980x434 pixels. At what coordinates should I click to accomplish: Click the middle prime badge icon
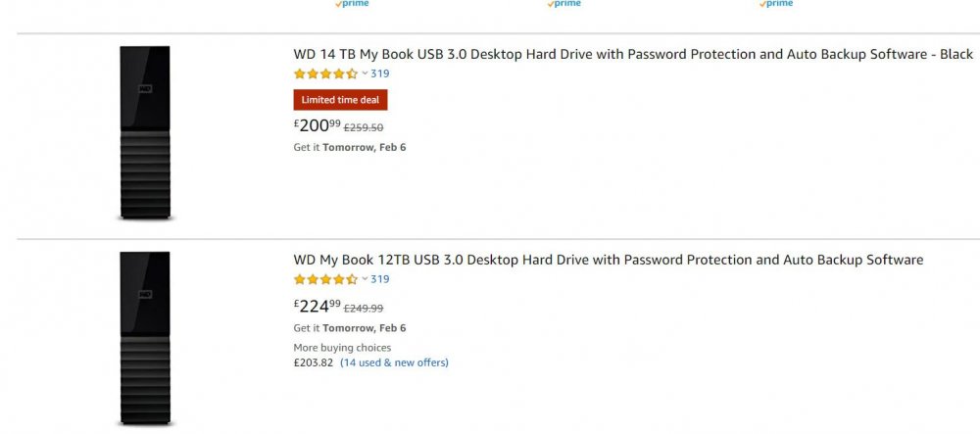(x=563, y=4)
